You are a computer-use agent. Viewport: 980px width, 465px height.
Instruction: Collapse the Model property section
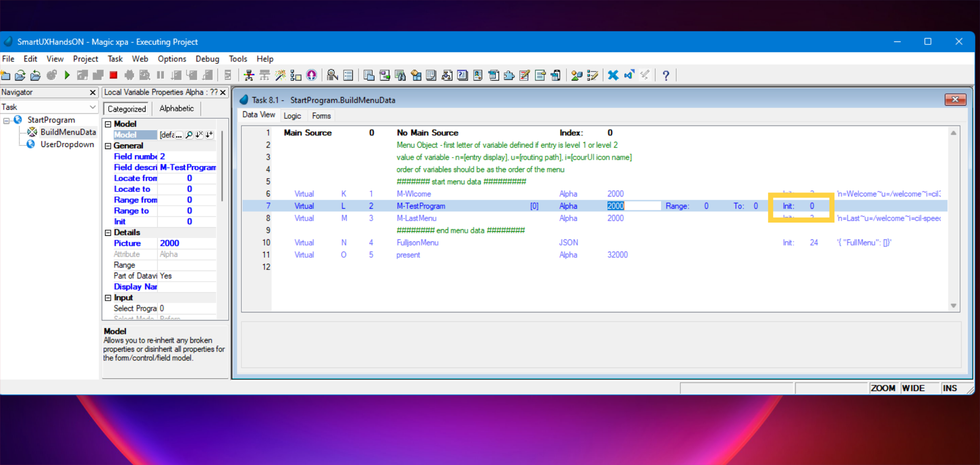coord(108,124)
